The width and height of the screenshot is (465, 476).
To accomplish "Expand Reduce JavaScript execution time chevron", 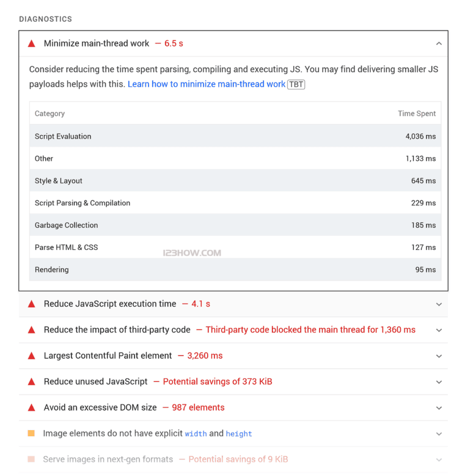I will 439,304.
